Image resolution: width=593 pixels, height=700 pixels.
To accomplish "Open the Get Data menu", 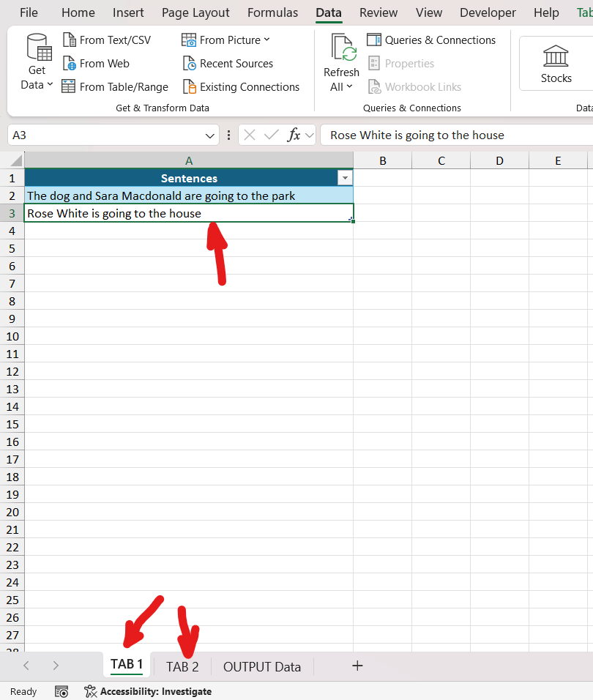I will pyautogui.click(x=37, y=62).
